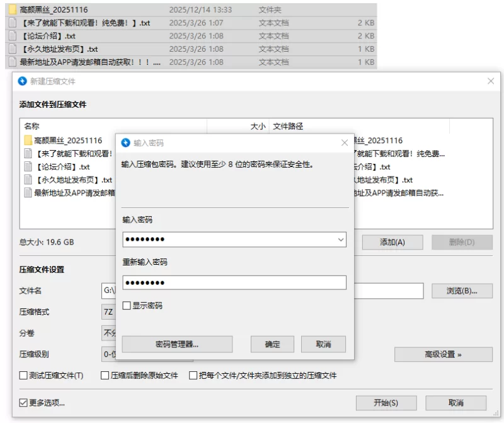
Task: Click the 【永久地址发布页】.txt icon in Explorer
Action: pos(13,49)
